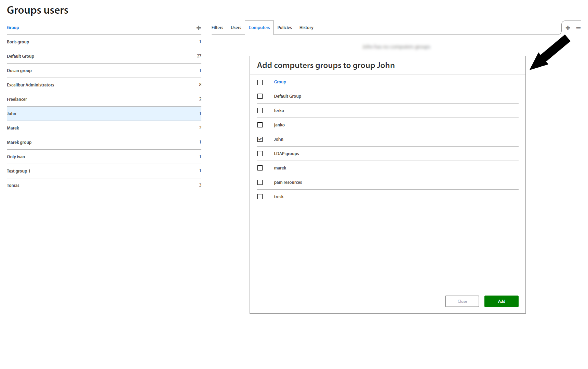The image size is (588, 369).
Task: Show the History tab
Action: (x=306, y=28)
